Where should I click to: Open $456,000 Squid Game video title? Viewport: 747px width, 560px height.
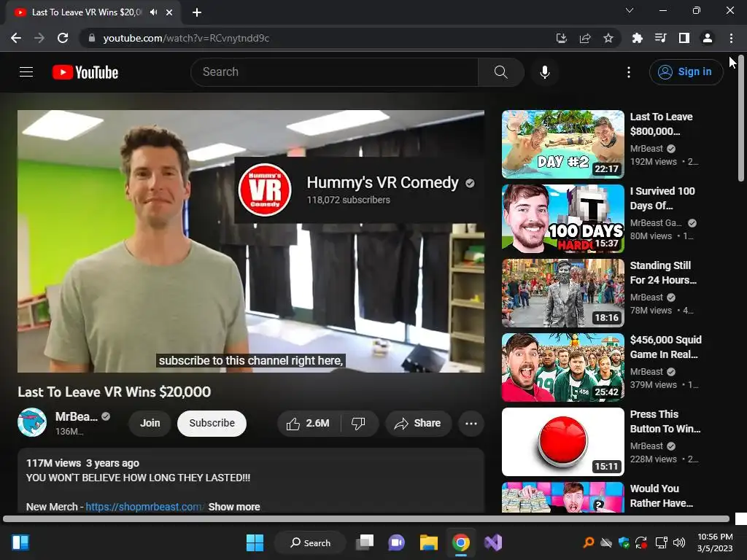[x=665, y=347]
